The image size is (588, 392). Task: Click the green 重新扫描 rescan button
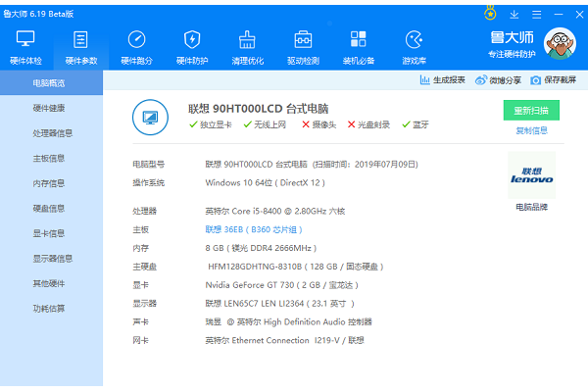(x=531, y=111)
